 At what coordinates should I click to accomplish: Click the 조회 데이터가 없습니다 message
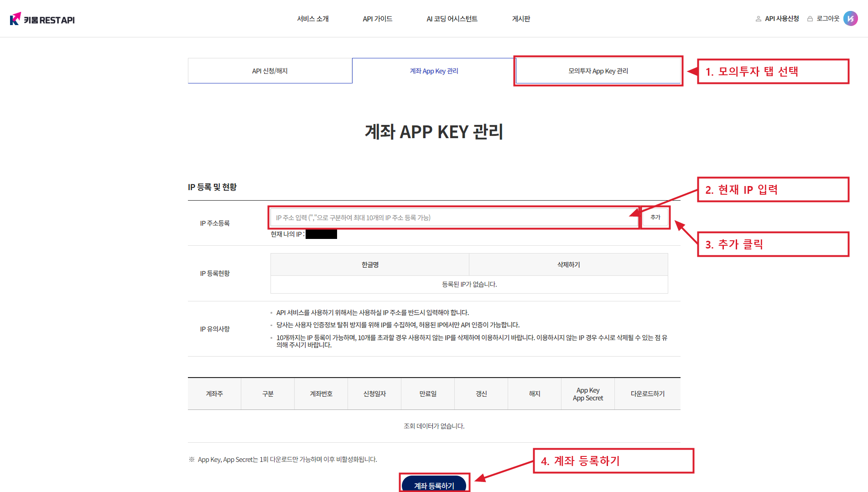(434, 426)
